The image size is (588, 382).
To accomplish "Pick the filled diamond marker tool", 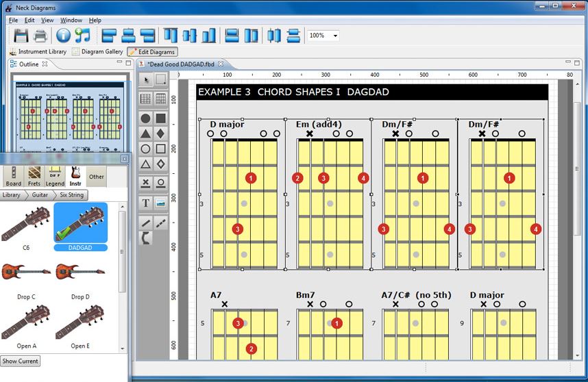I will (x=160, y=133).
